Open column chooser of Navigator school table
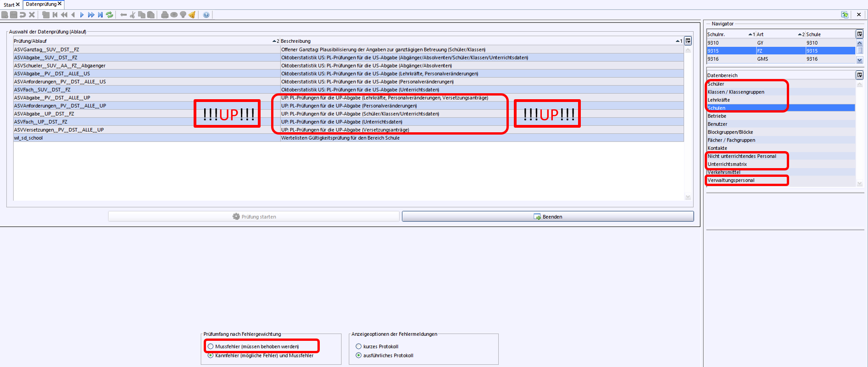868x367 pixels. (860, 34)
